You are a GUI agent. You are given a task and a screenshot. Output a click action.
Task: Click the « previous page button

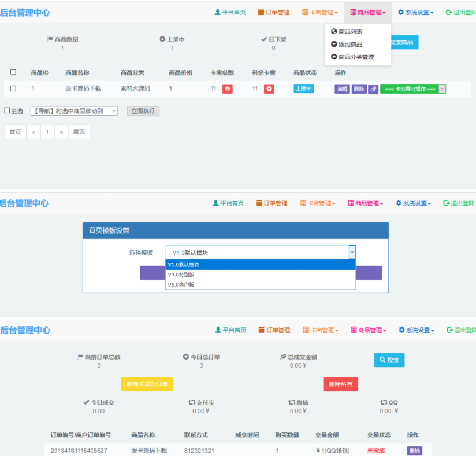[x=33, y=132]
